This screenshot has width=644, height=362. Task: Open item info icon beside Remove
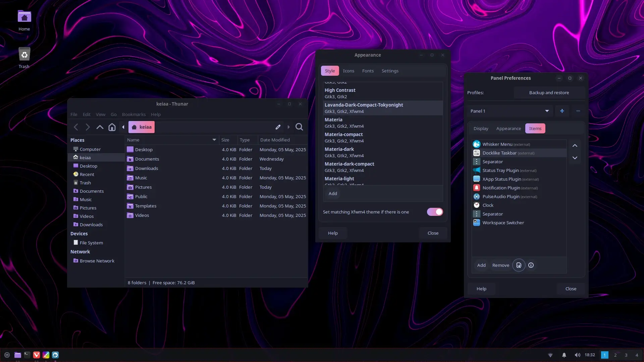531,265
